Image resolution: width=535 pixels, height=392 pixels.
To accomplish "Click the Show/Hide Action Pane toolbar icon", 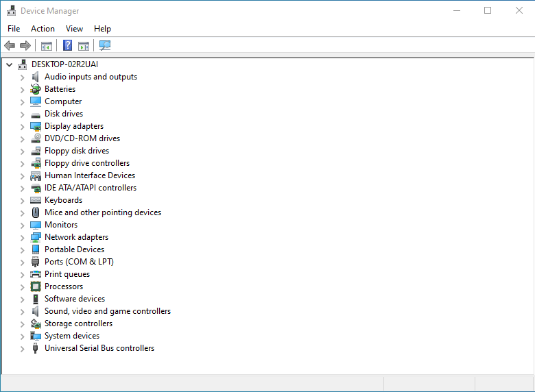I will click(x=84, y=45).
